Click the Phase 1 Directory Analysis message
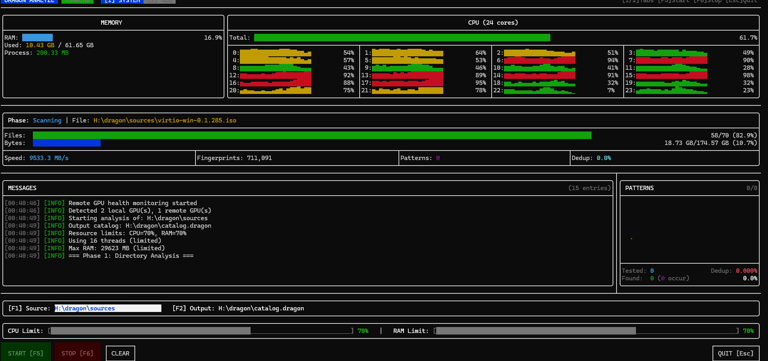 click(131, 256)
